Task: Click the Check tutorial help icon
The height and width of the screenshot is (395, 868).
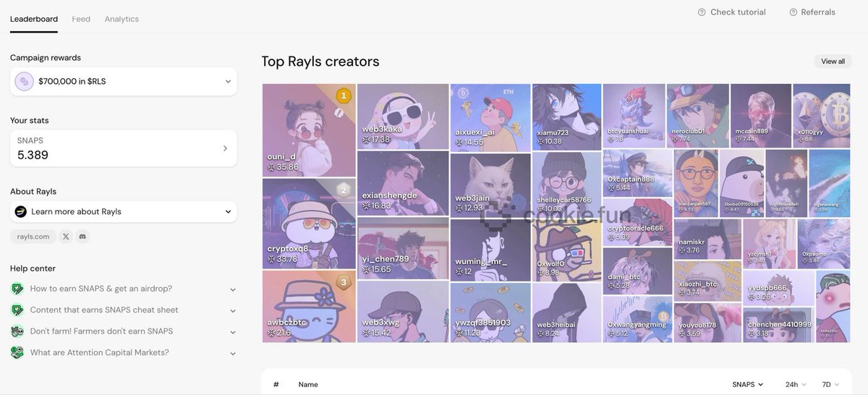Action: pos(702,12)
